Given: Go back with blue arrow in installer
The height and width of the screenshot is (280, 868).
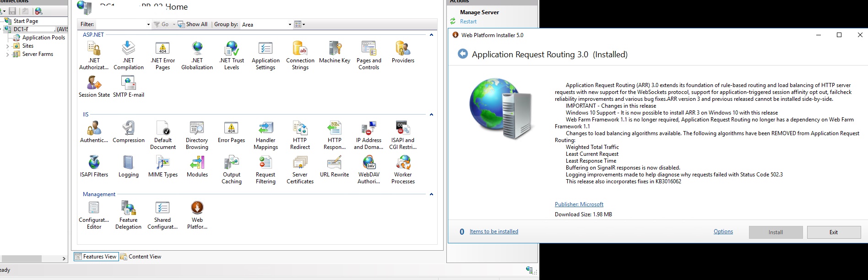Looking at the screenshot, I should (463, 54).
